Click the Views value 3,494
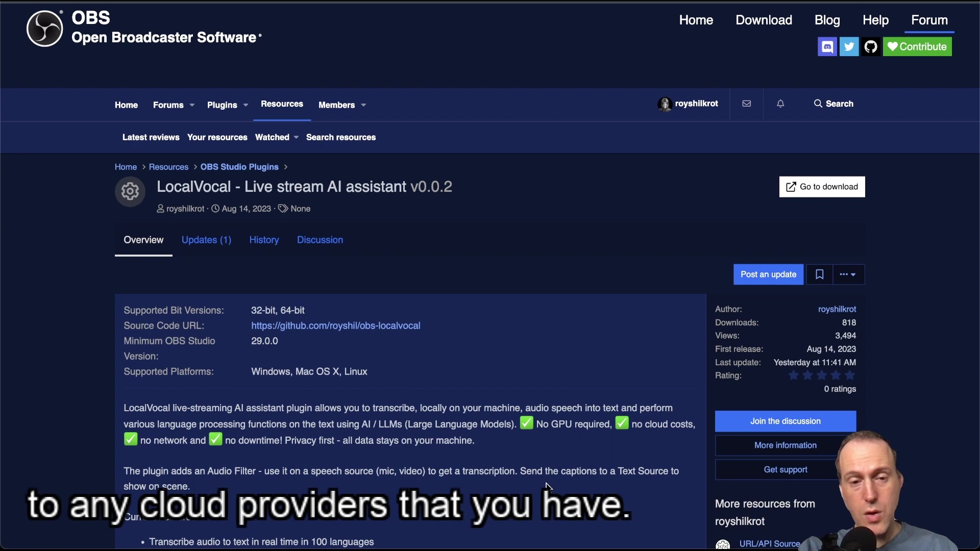The width and height of the screenshot is (980, 551). point(845,336)
